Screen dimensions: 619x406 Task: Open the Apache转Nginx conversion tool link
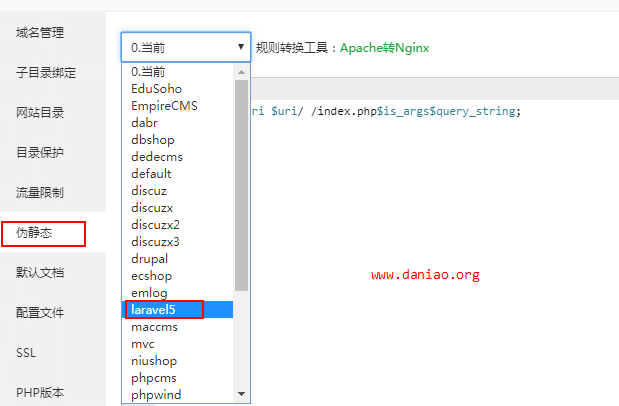[385, 48]
